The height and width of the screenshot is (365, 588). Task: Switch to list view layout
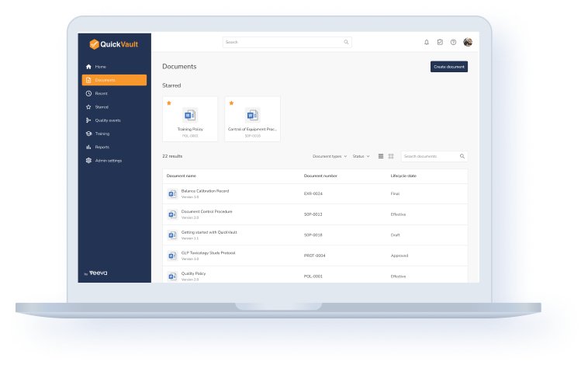[x=381, y=156]
